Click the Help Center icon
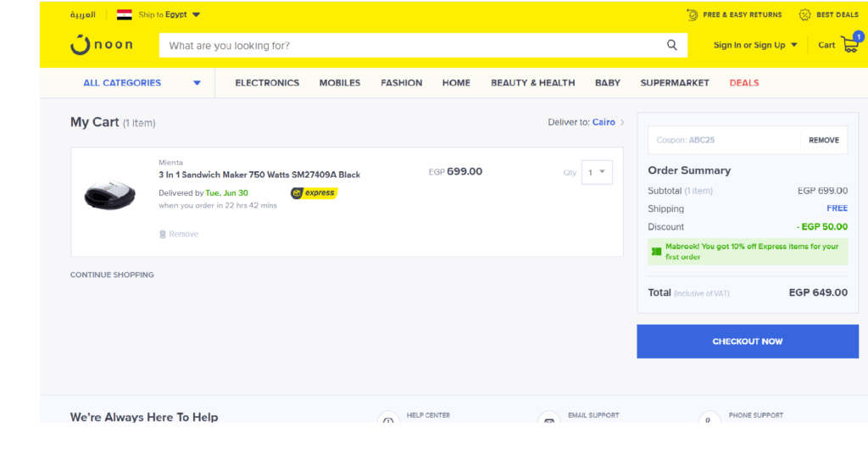 coord(388,419)
